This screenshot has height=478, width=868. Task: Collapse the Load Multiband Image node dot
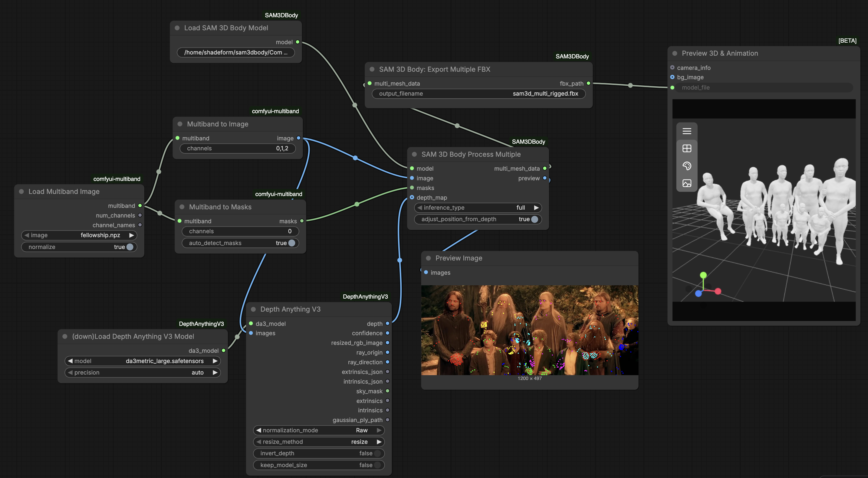coord(21,192)
